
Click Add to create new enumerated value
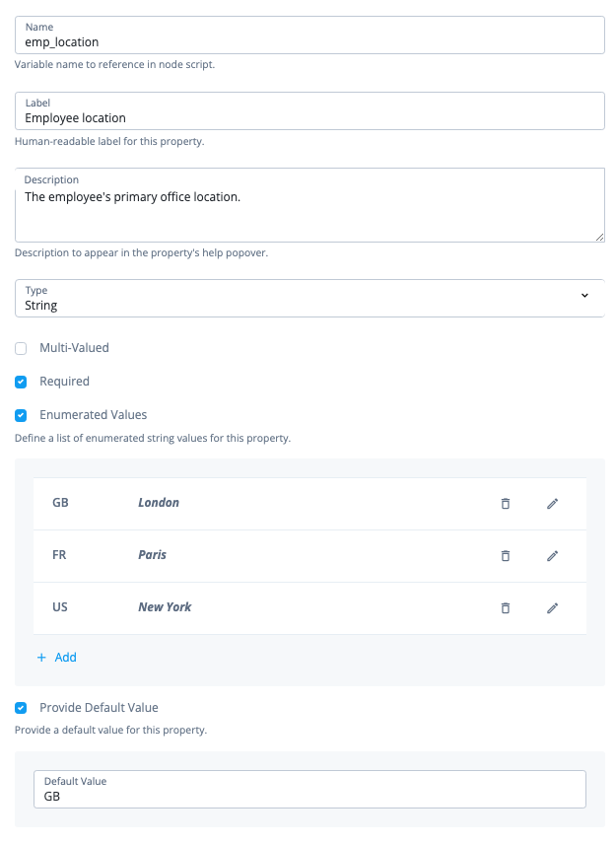[x=57, y=658]
